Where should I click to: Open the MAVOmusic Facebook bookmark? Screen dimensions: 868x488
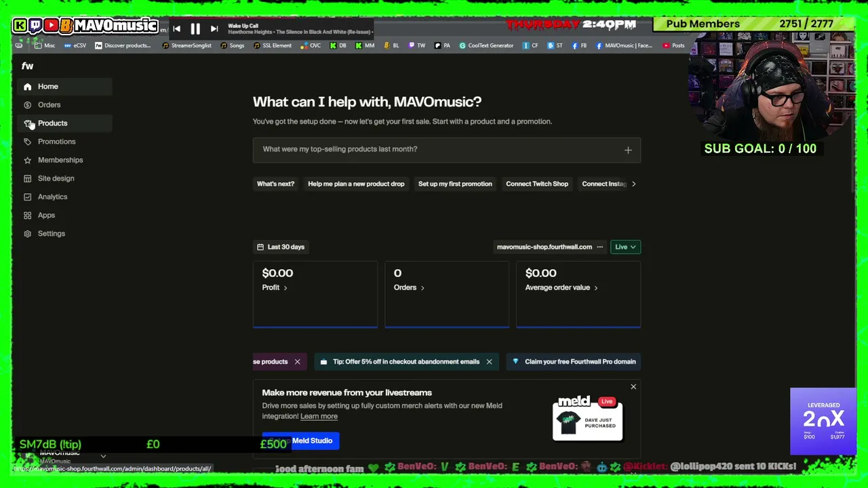[x=625, y=45]
